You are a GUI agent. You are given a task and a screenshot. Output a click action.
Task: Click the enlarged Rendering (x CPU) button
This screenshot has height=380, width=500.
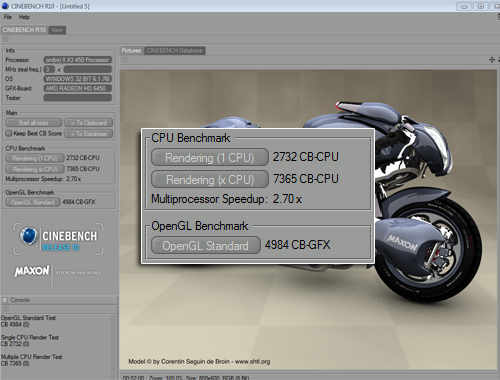pyautogui.click(x=210, y=179)
